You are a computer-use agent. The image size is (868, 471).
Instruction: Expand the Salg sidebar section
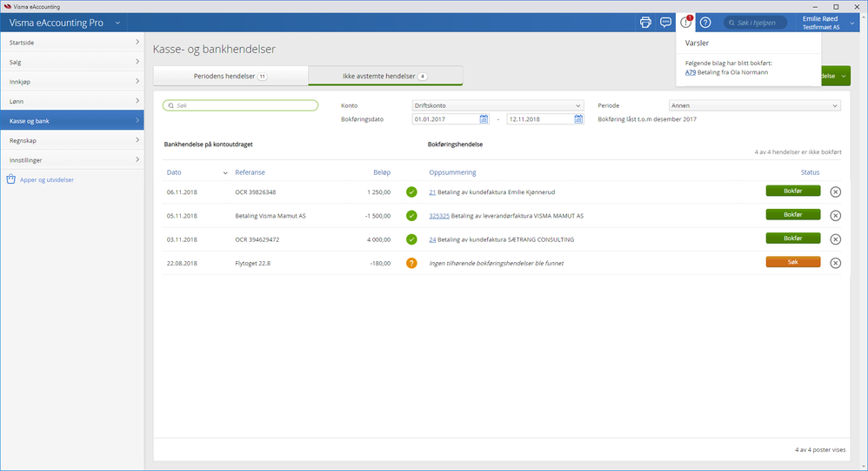pos(72,62)
